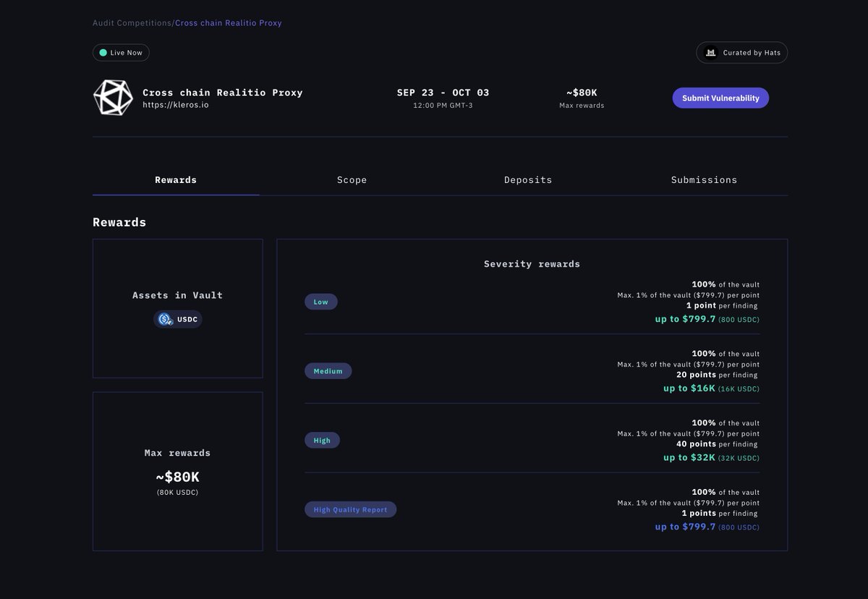Viewport: 868px width, 599px height.
Task: Click the USDC asset chip
Action: coord(177,319)
